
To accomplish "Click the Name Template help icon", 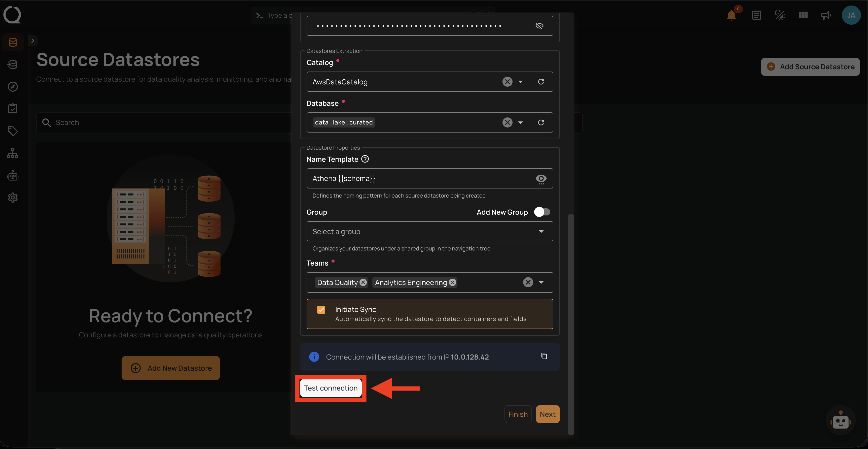I will tap(365, 159).
